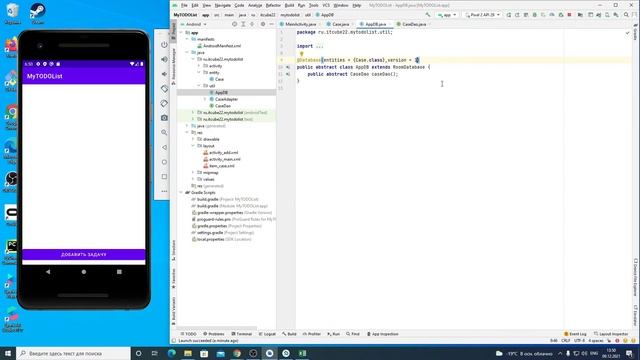Click the Make Project hammer icon
The image size is (640, 360).
pos(428,15)
